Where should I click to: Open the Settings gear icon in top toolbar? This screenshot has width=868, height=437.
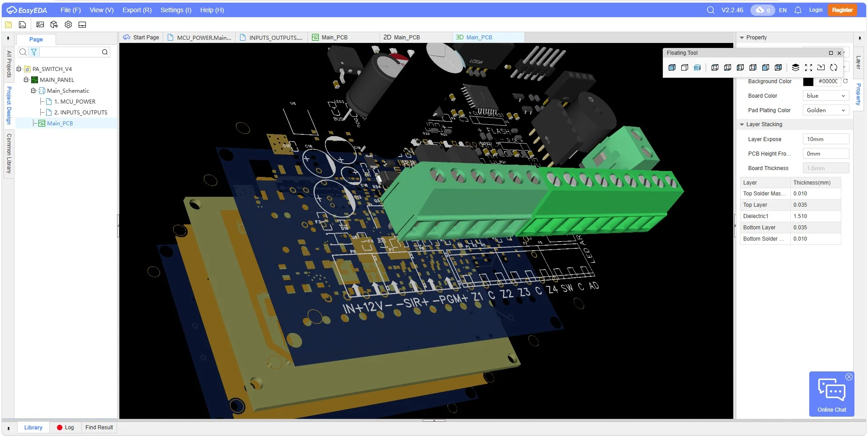point(68,25)
